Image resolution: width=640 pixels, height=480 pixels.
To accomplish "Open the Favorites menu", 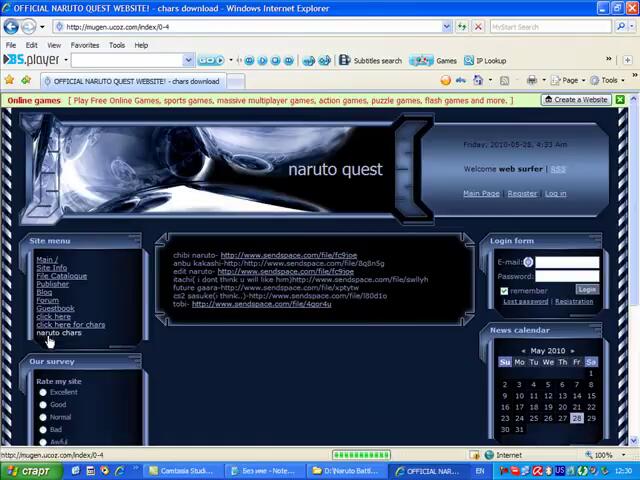I will 84,45.
